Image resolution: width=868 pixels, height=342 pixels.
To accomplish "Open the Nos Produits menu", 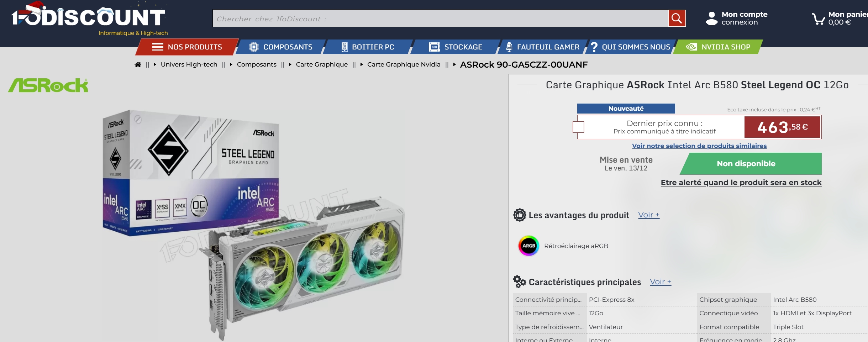I will point(187,47).
